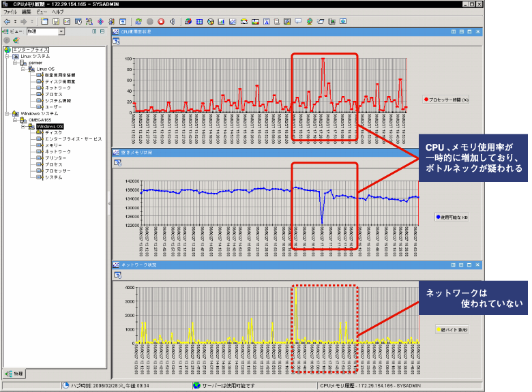Open the ヘルプ menu

pos(58,12)
